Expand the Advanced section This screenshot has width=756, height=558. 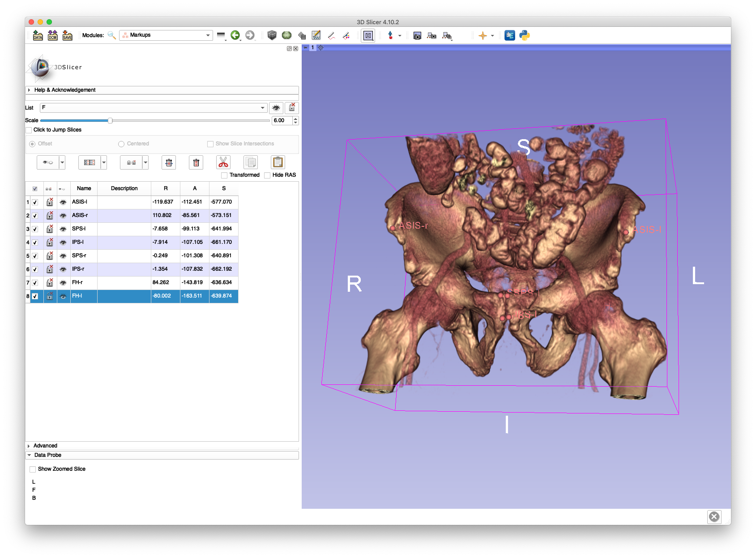[162, 446]
